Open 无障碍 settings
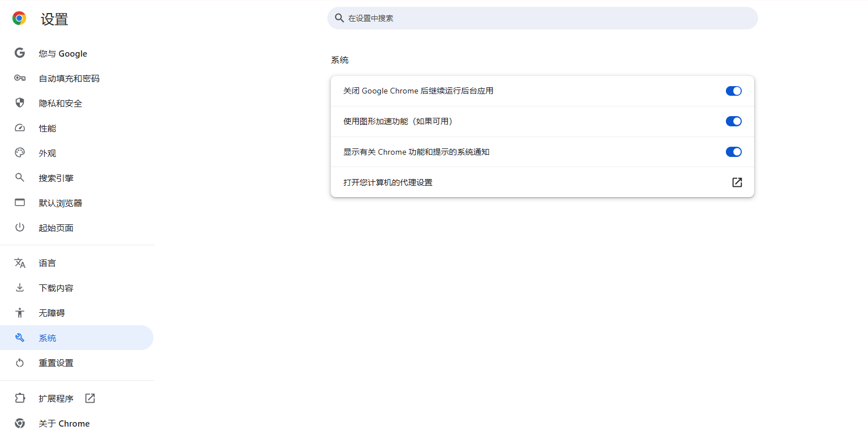Viewport: 868px width, 447px height. [x=77, y=313]
